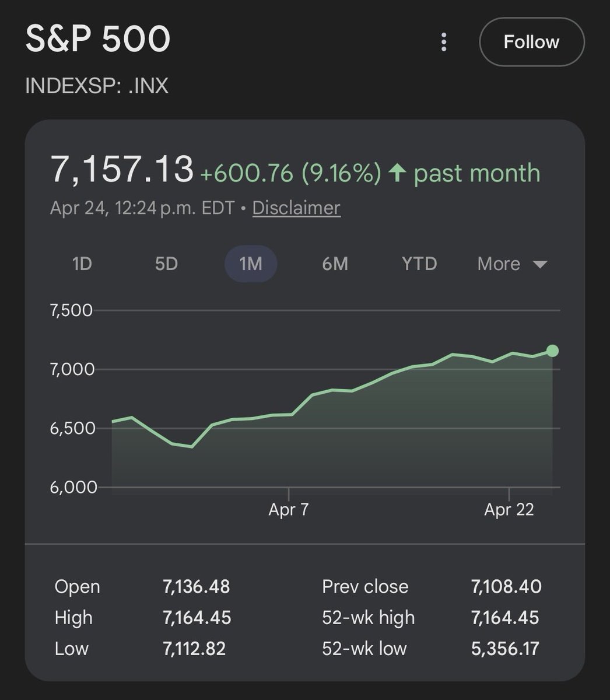Click the 52-wk low label
Screen dimensions: 610x700
[x=364, y=649]
